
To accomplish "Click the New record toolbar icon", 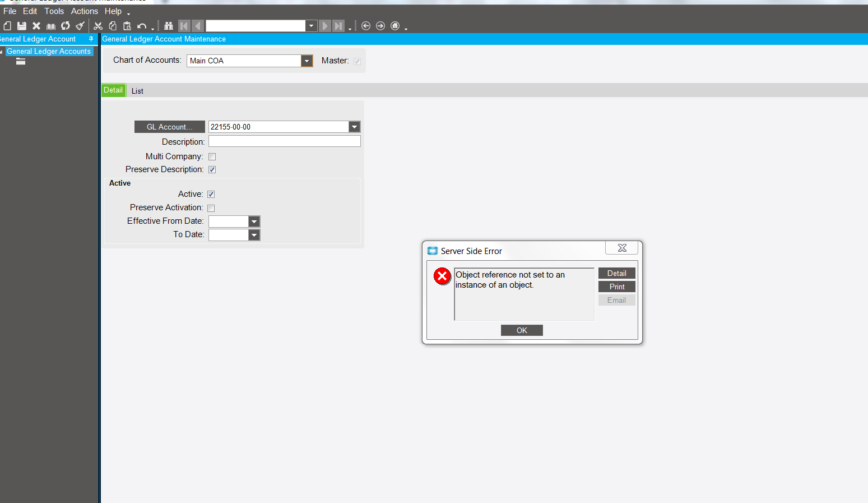I will pyautogui.click(x=7, y=26).
